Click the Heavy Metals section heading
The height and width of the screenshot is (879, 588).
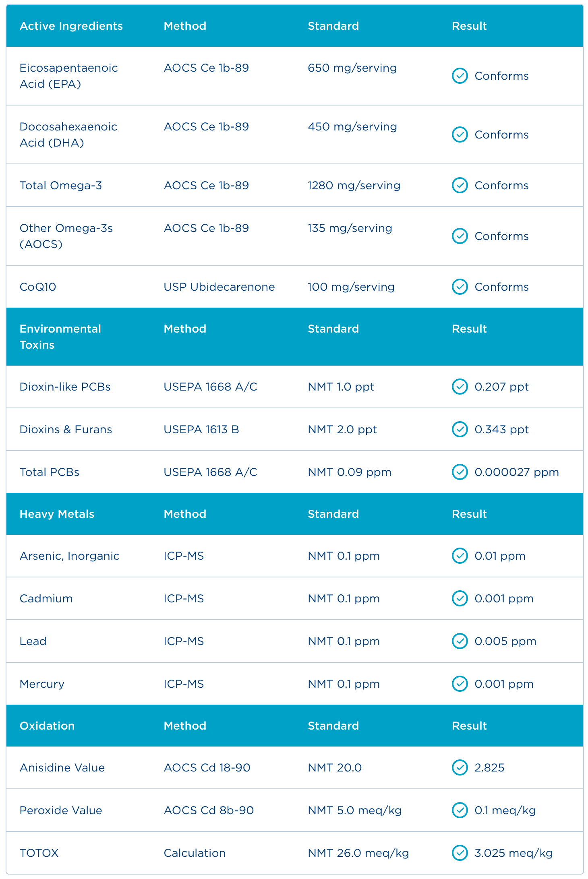click(x=57, y=514)
